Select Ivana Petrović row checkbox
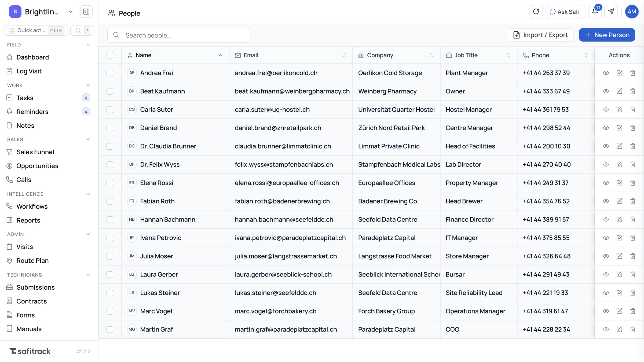 point(110,238)
